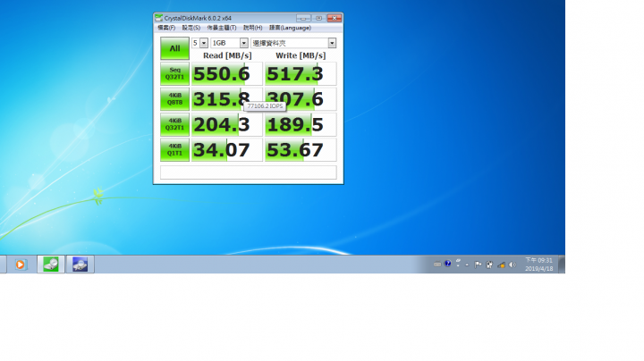Start the 4KiB Q8T8 test
The height and width of the screenshot is (361, 644).
click(174, 99)
